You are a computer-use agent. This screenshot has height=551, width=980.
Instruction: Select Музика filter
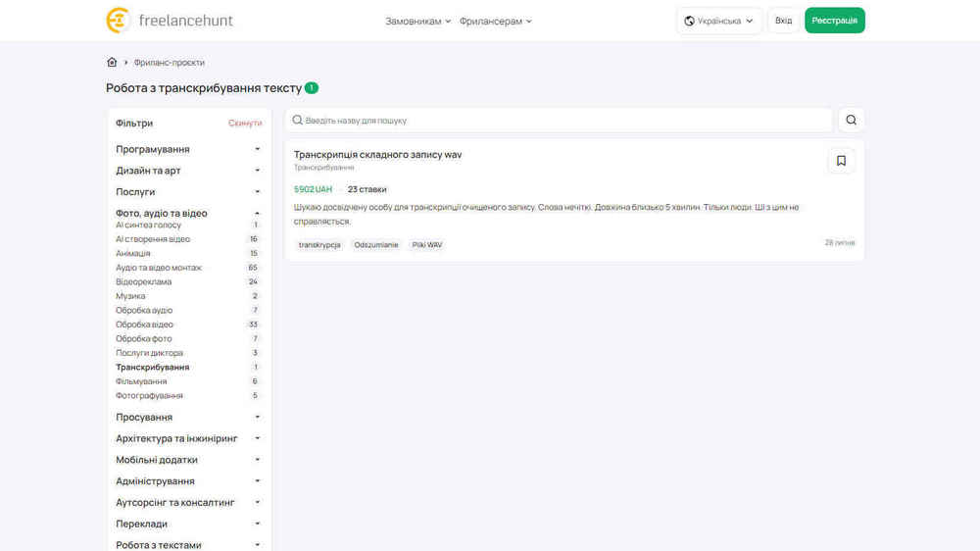tap(130, 296)
